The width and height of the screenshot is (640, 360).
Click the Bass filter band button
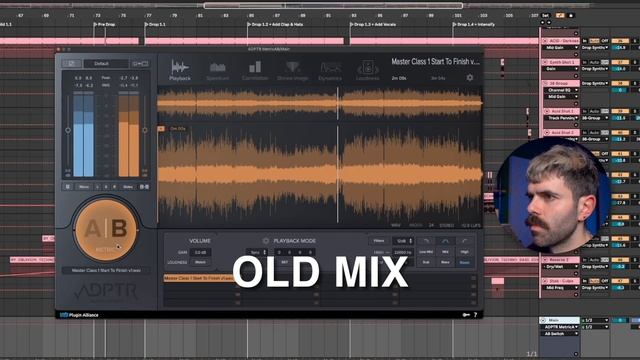click(x=445, y=262)
